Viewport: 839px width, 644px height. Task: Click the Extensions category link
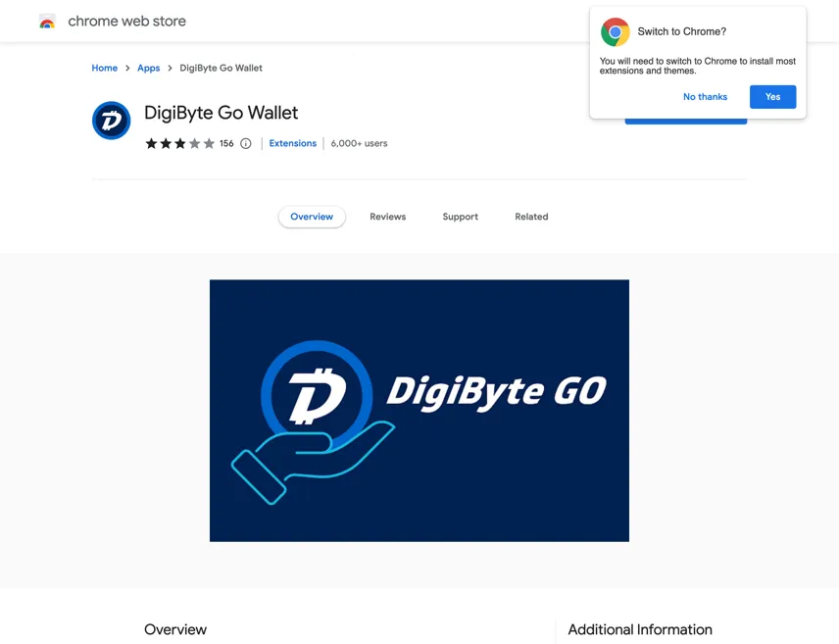[293, 143]
